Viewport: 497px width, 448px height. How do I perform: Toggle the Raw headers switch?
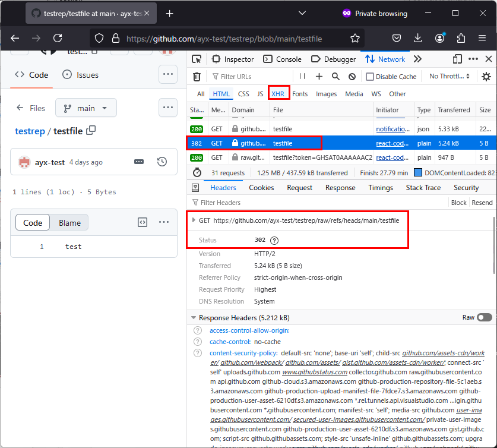[x=485, y=317]
